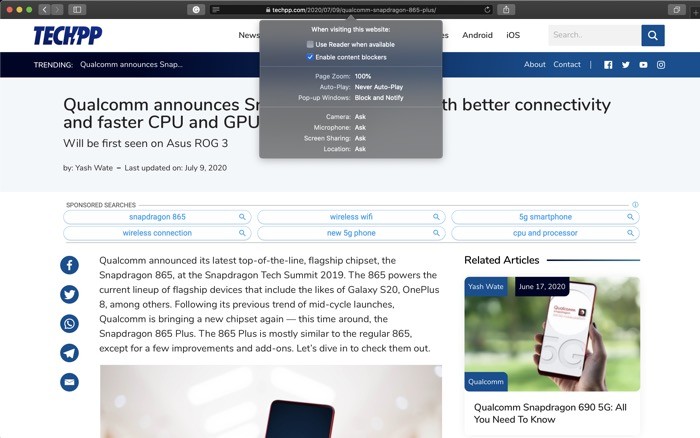Change Location permission from Ask
The height and width of the screenshot is (438, 700).
click(360, 149)
